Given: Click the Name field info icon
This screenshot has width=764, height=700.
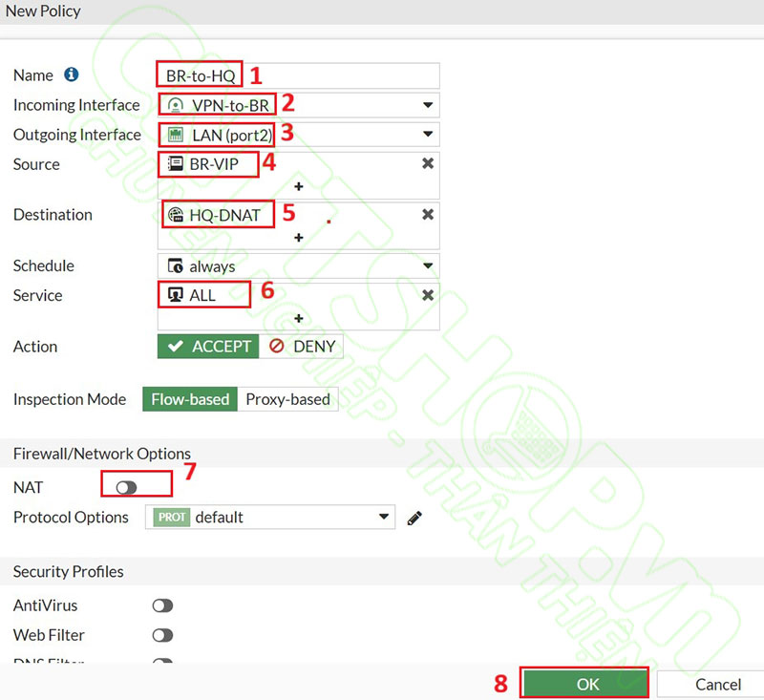Looking at the screenshot, I should point(71,74).
